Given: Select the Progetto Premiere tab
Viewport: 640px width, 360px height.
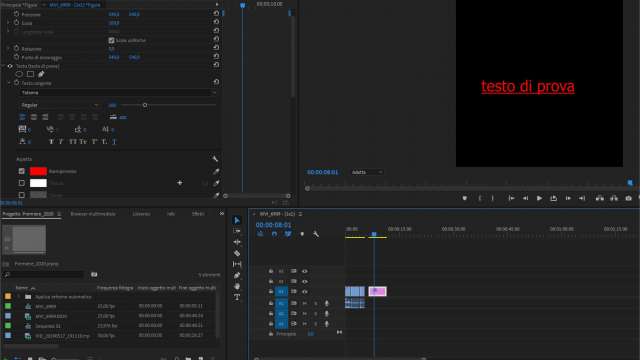Looking at the screenshot, I should pos(28,214).
